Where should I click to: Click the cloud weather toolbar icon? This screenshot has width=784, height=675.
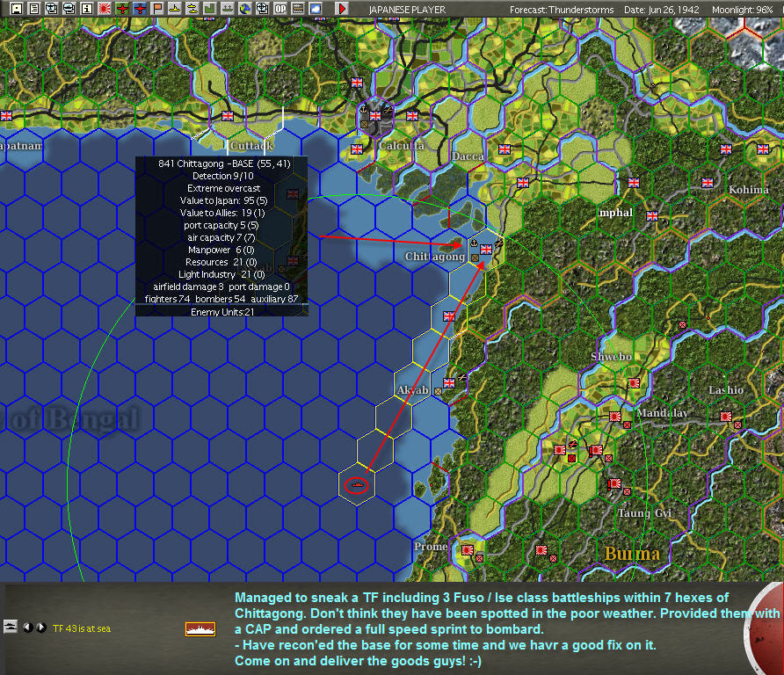315,8
